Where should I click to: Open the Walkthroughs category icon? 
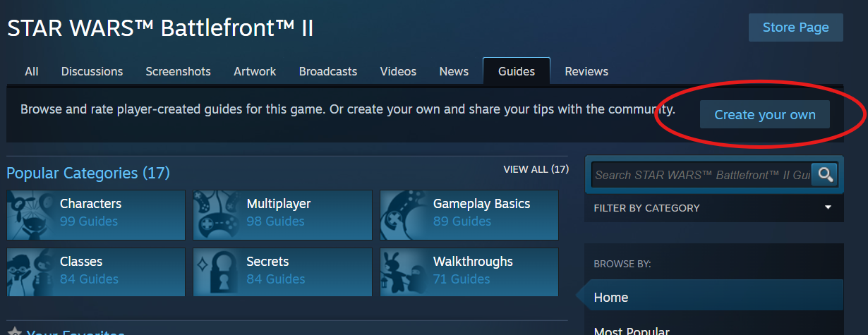(403, 272)
